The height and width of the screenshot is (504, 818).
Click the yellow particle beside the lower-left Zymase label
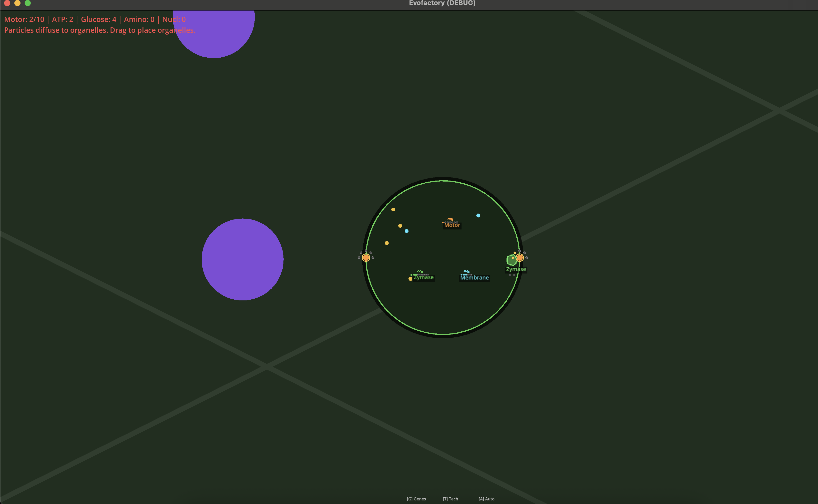pos(411,279)
